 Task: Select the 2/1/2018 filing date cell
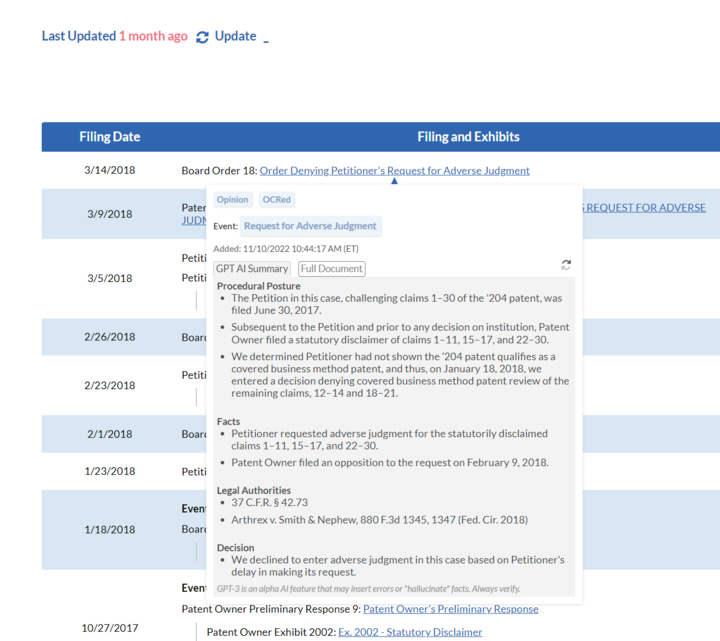coord(110,434)
